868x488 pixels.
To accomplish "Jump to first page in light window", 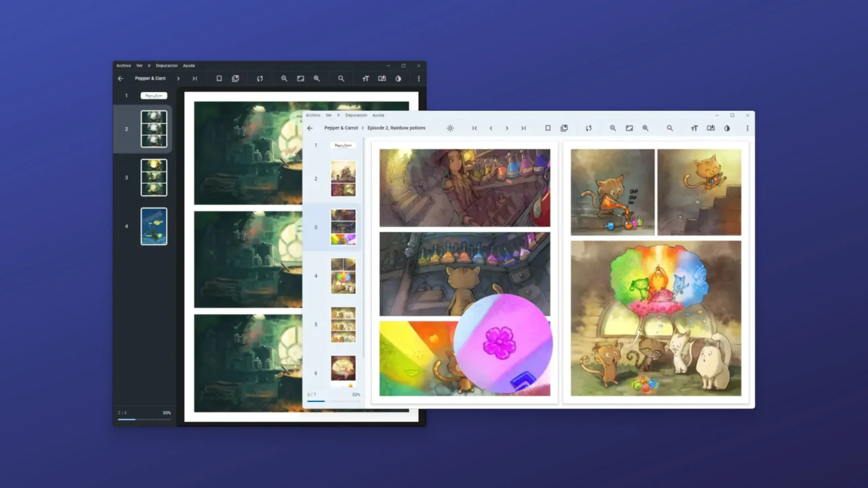I will tap(474, 128).
